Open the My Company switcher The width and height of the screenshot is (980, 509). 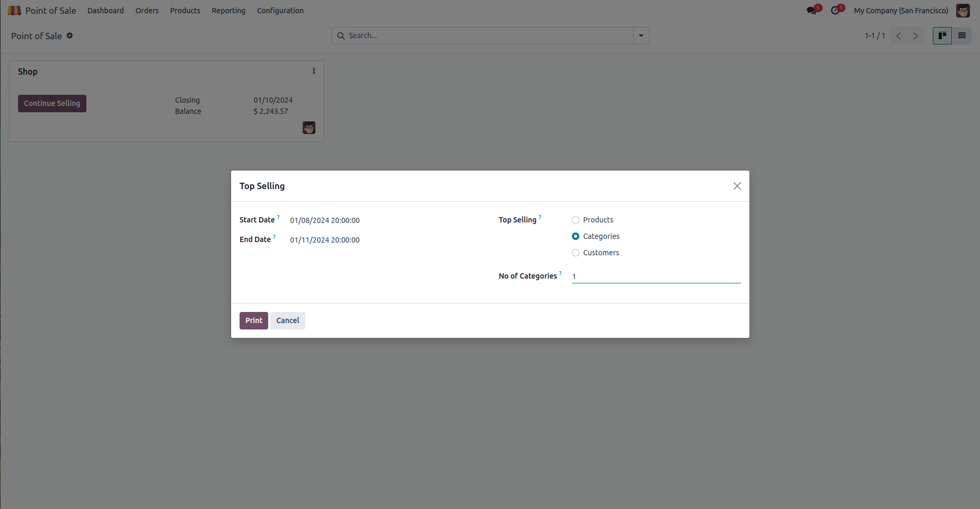[900, 11]
